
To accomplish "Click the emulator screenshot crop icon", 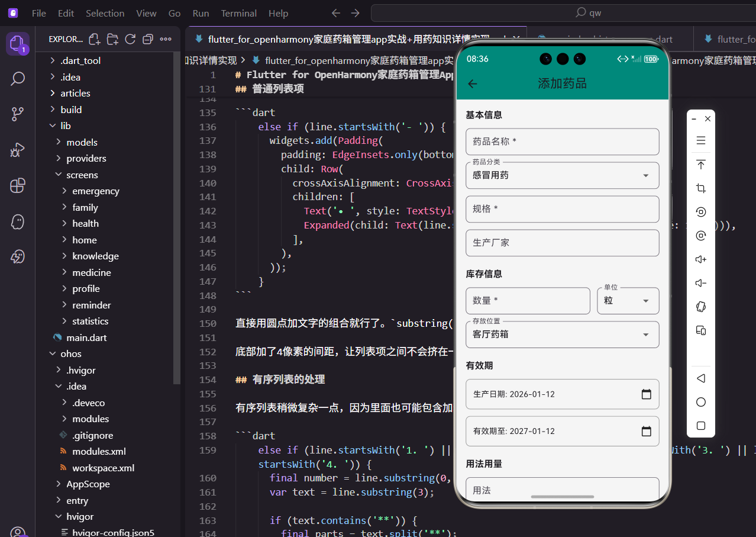I will click(701, 188).
